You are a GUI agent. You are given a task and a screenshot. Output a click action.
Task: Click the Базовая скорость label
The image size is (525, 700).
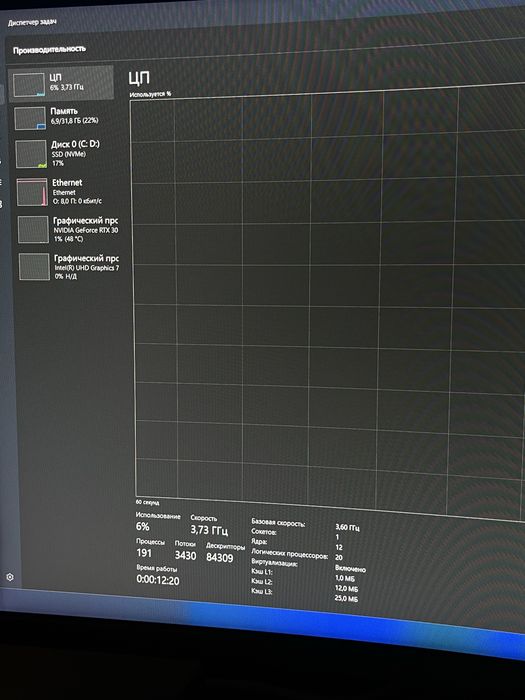pyautogui.click(x=278, y=523)
